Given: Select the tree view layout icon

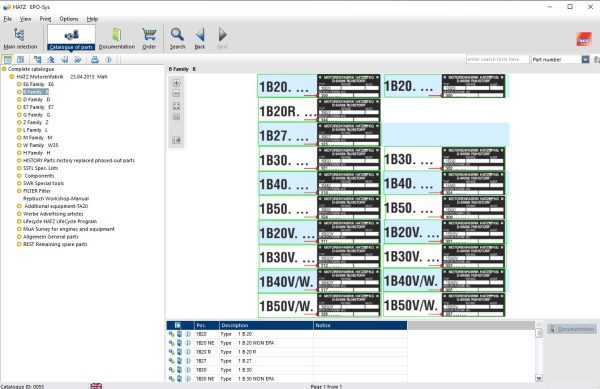Looking at the screenshot, I should click(8, 60).
